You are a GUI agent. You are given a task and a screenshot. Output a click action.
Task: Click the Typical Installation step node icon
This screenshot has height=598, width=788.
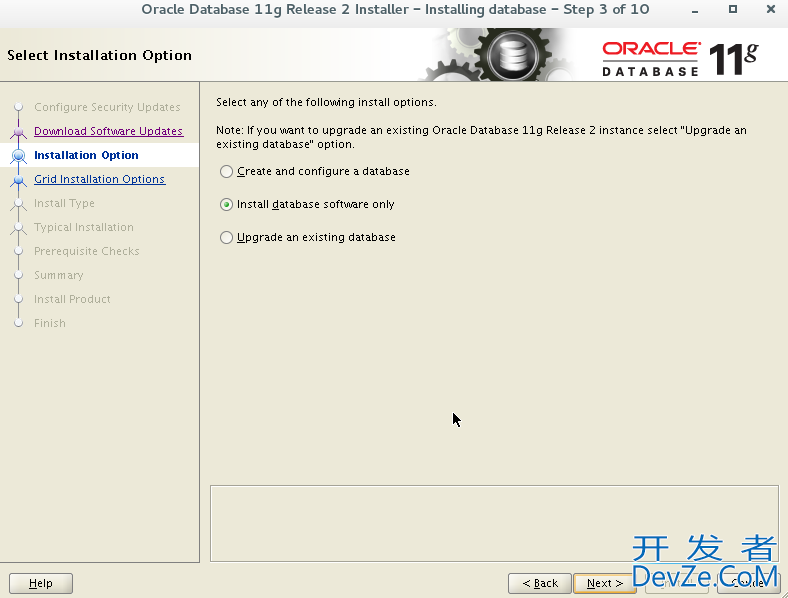pos(19,228)
